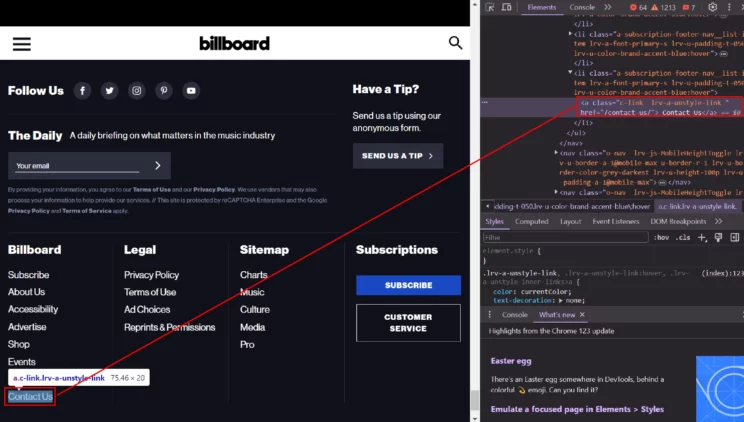
Task: Click the Billboard logo
Action: [234, 43]
